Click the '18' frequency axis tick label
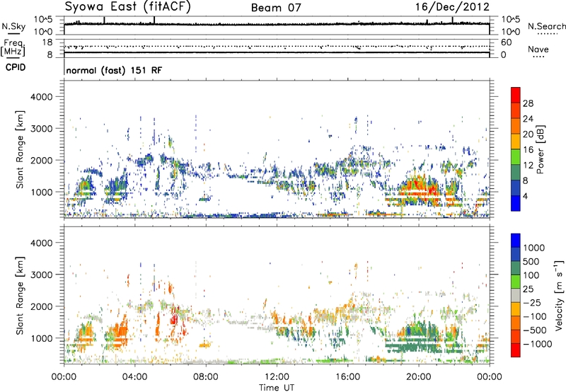Screen dimensions: 566x392 pos(47,42)
